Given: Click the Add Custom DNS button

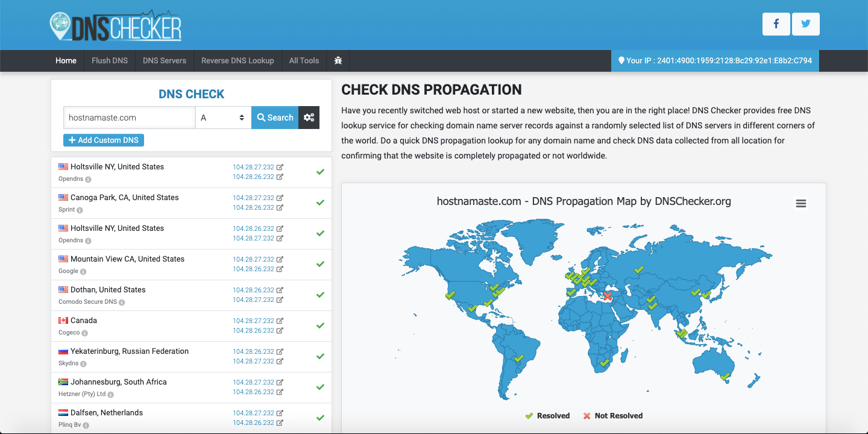Looking at the screenshot, I should pos(103,140).
